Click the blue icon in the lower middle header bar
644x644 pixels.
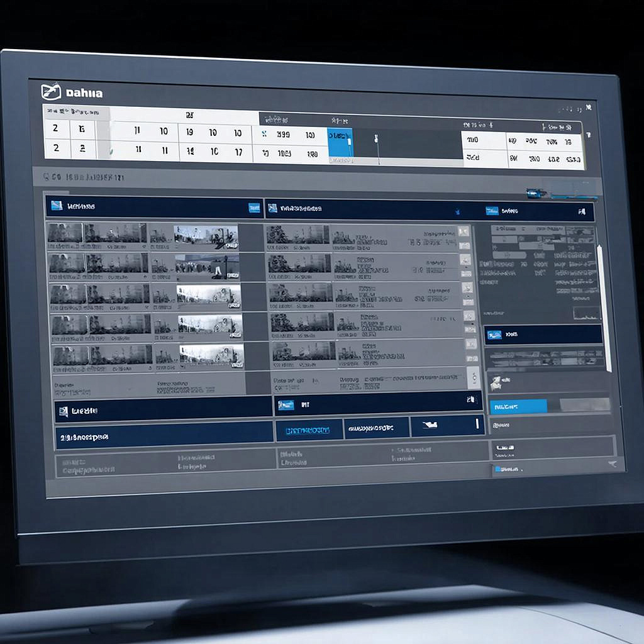tap(286, 405)
